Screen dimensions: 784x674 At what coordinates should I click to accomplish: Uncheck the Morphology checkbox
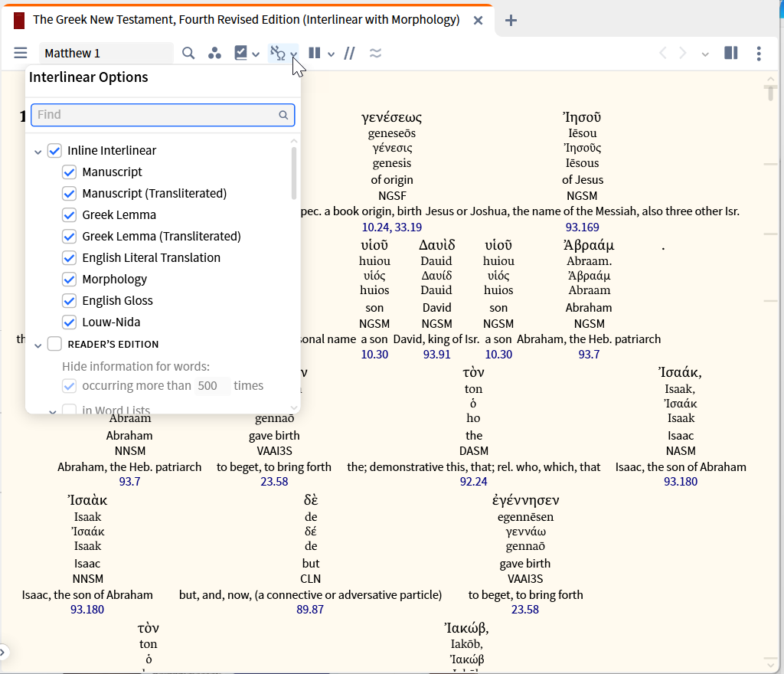[x=69, y=280]
